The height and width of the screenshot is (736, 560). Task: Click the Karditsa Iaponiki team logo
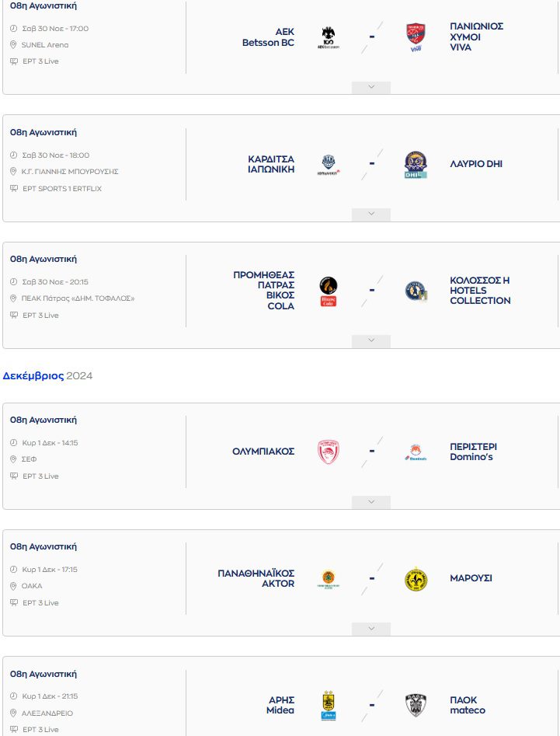(329, 164)
